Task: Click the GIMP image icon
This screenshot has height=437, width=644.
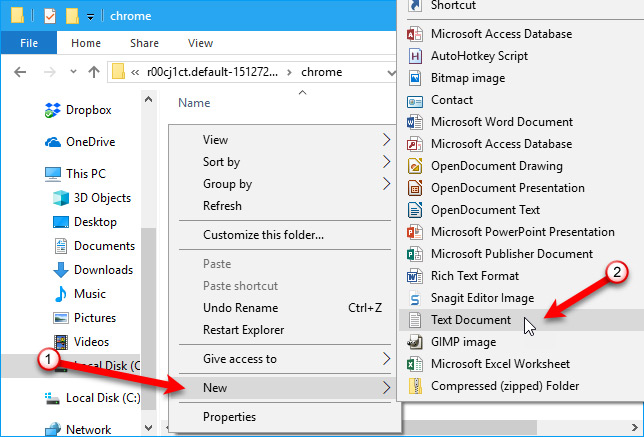Action: point(416,342)
